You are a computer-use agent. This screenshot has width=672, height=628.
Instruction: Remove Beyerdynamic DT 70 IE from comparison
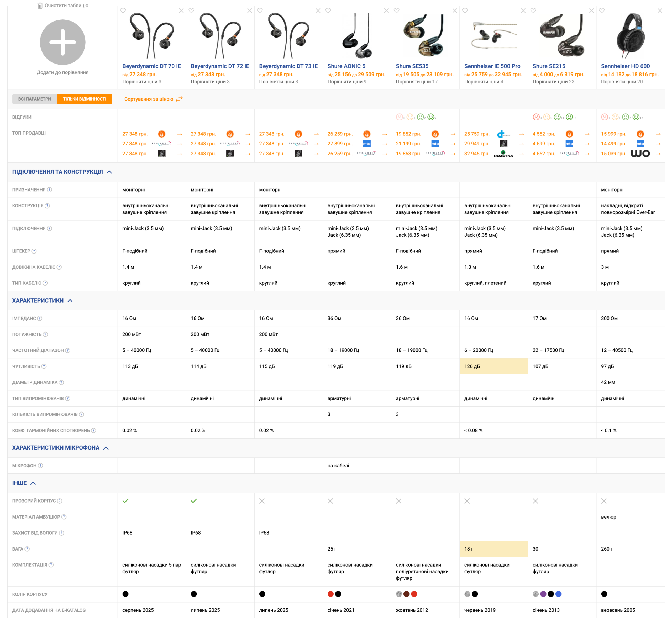coord(181,11)
